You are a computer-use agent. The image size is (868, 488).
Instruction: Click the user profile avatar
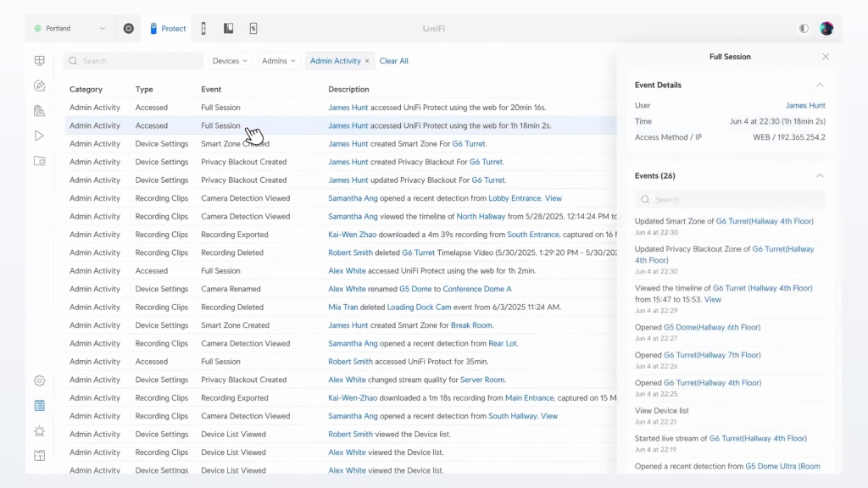pyautogui.click(x=826, y=28)
